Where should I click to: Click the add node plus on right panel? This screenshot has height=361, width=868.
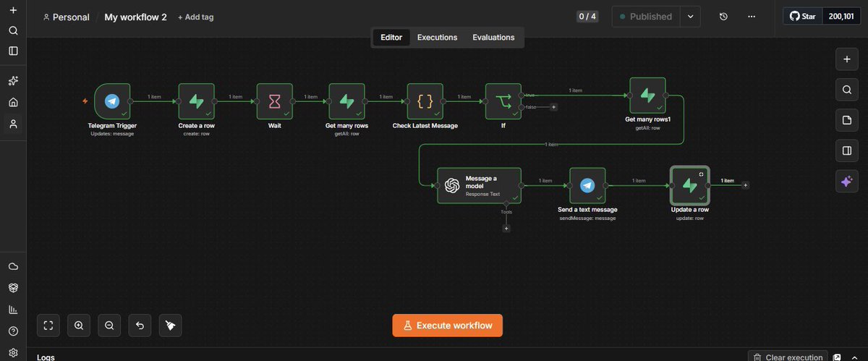point(846,59)
